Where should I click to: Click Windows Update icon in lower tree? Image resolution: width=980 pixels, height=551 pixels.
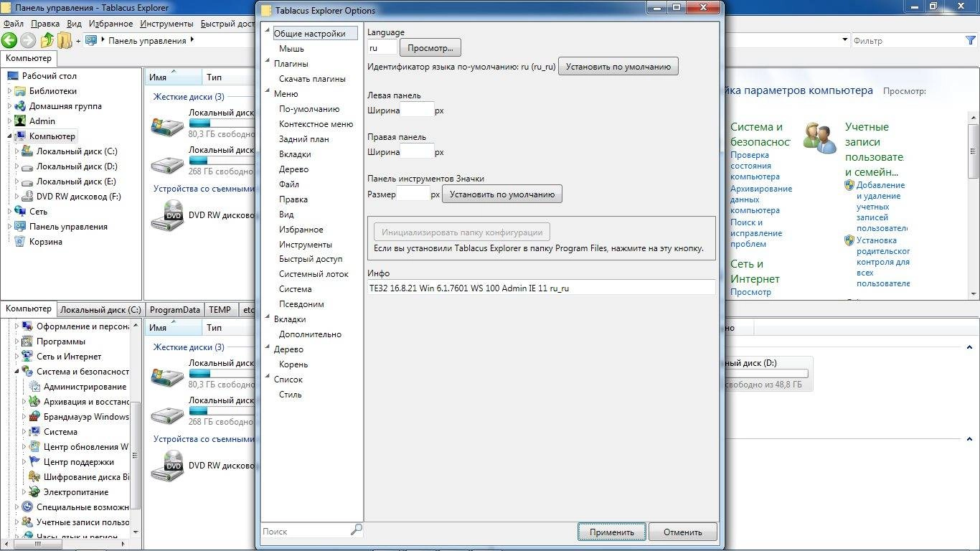point(35,447)
